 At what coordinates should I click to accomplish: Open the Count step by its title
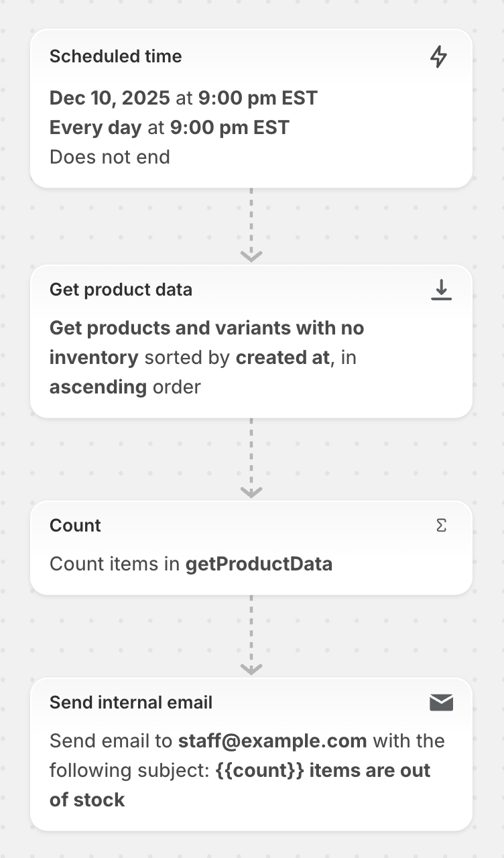(x=75, y=526)
